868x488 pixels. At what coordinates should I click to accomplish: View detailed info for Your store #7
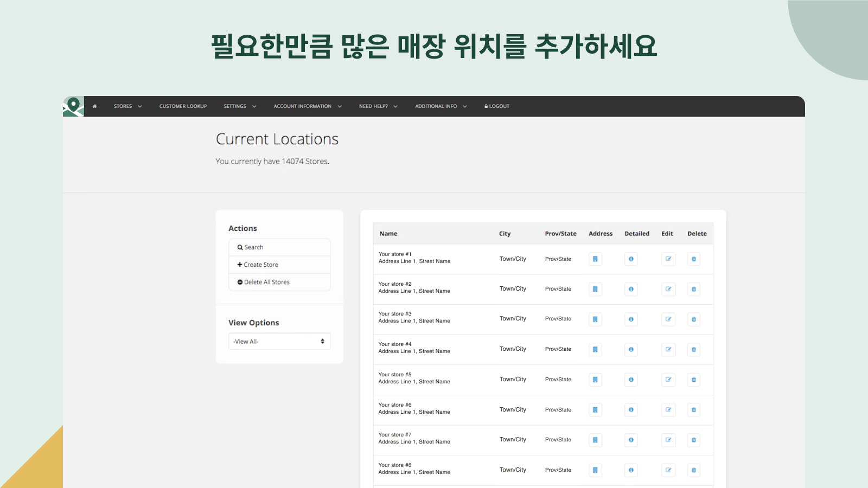(x=631, y=440)
